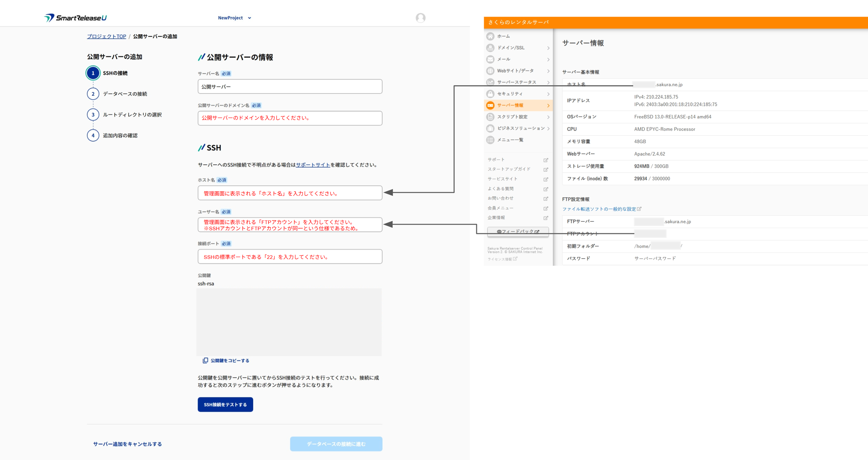Expand the Webサイト/データ chevron
868x460 pixels.
click(x=548, y=71)
